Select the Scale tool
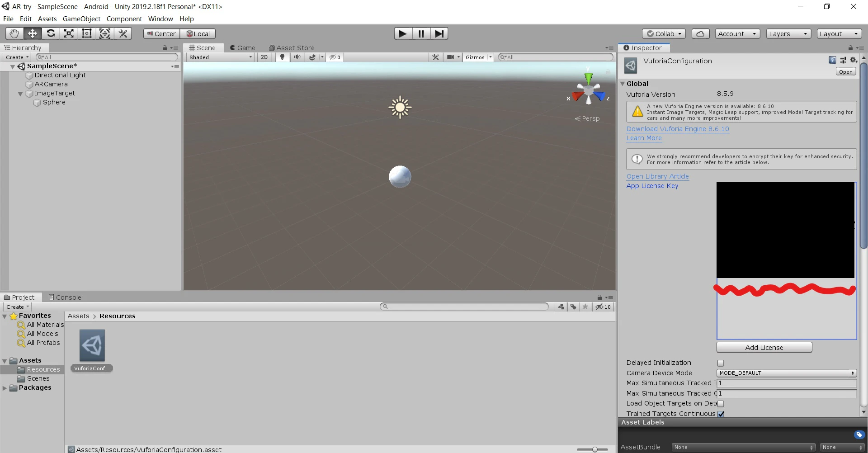The width and height of the screenshot is (868, 453). pos(69,33)
